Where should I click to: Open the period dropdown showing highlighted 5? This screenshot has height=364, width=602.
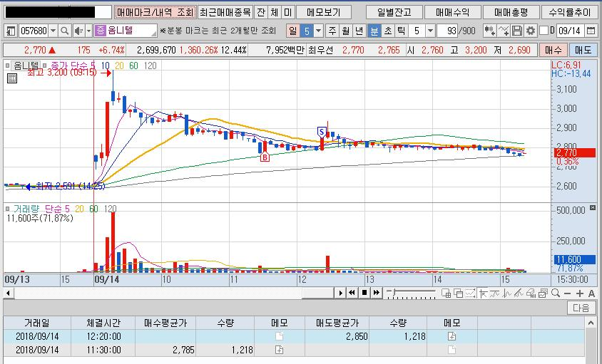319,31
